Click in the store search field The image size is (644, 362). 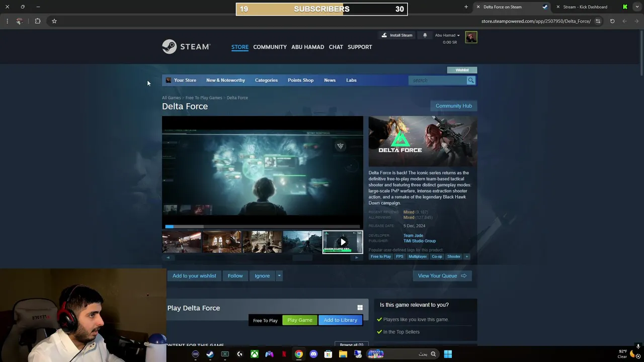[x=438, y=80]
